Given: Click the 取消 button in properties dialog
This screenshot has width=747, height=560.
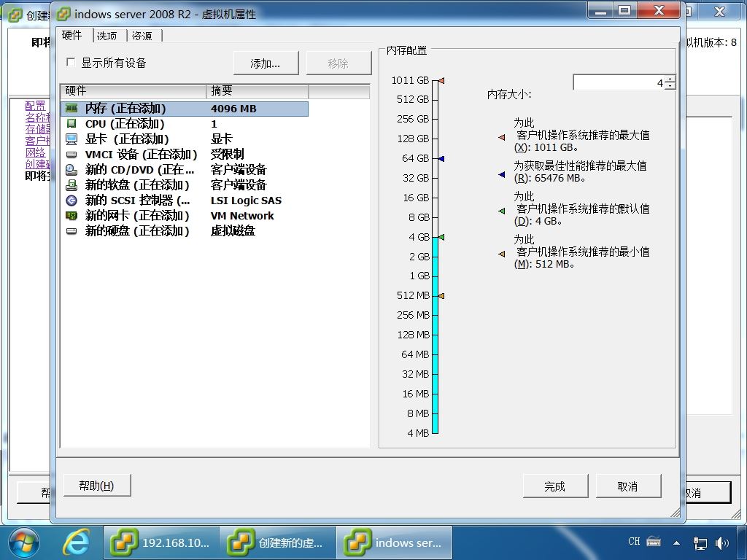Looking at the screenshot, I should click(x=628, y=486).
